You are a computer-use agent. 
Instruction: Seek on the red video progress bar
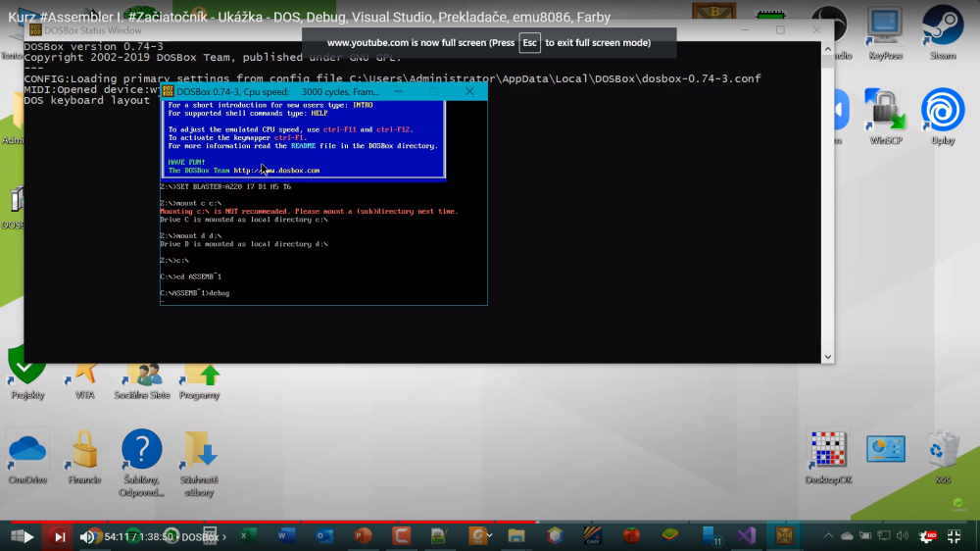pos(294,522)
